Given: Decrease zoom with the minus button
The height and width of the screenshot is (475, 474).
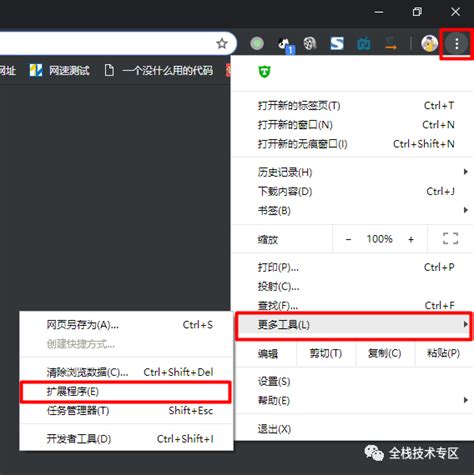Looking at the screenshot, I should coord(348,239).
